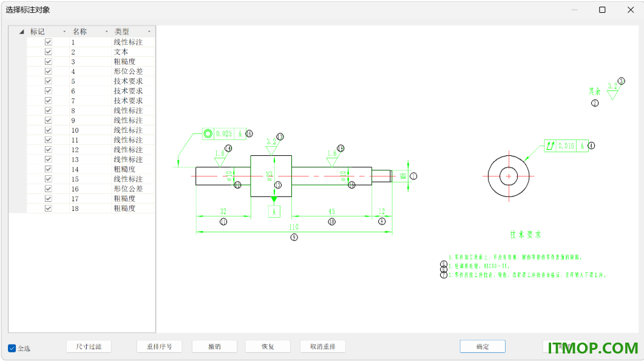Image resolution: width=644 pixels, height=362 pixels.
Task: Disable the row 18 checkbox
Action: click(49, 208)
